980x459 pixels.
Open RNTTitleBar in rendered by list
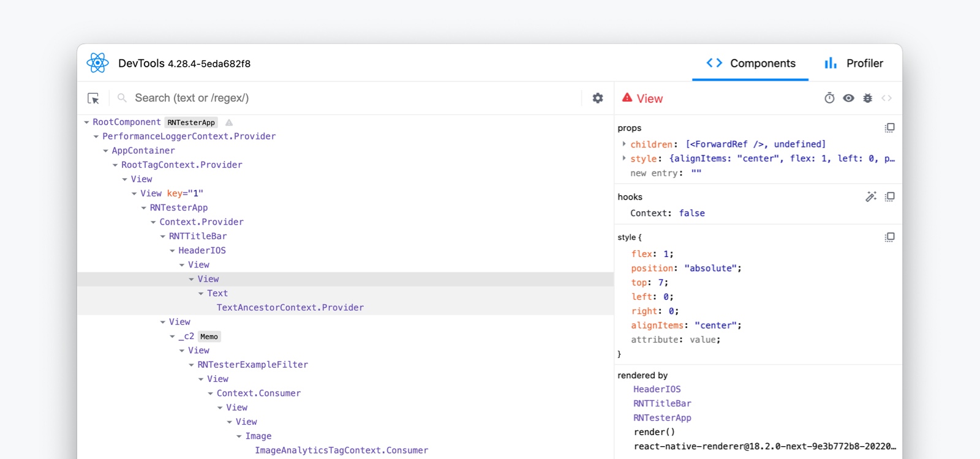click(662, 404)
